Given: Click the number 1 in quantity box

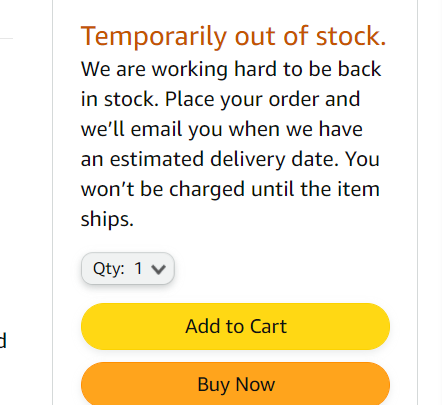Looking at the screenshot, I should click(138, 268).
